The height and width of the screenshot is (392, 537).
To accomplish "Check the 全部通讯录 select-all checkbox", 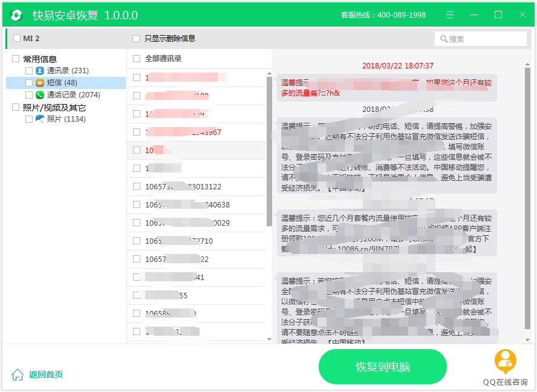I will click(x=137, y=59).
